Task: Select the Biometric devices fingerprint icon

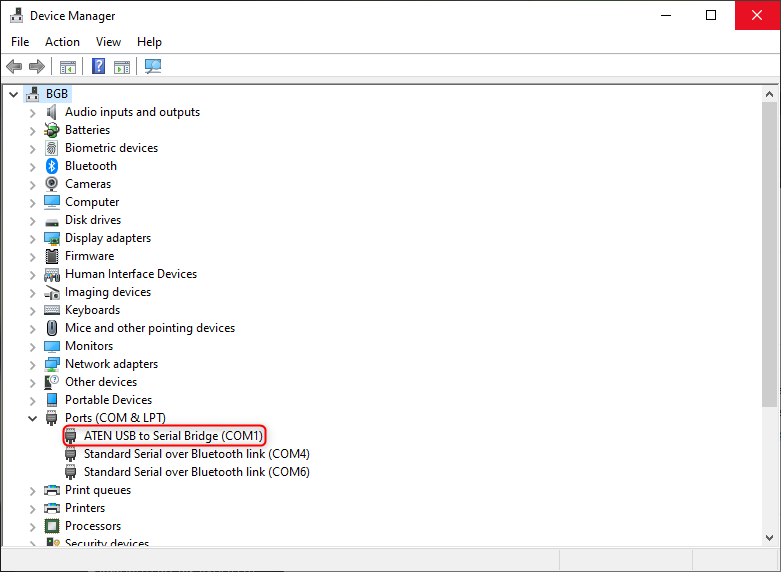Action: (52, 148)
